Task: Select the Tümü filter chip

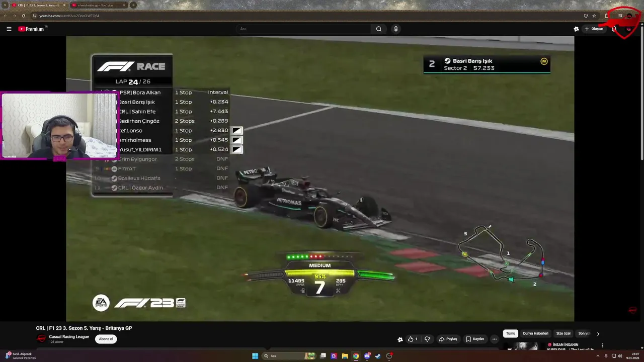Action: pos(511,333)
